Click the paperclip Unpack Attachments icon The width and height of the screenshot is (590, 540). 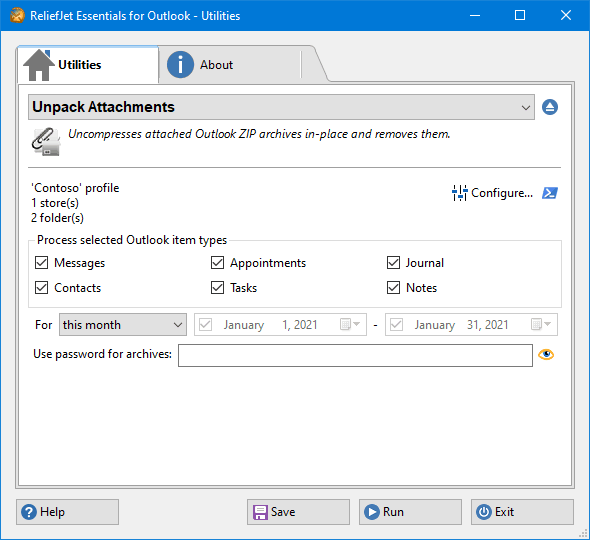pos(46,142)
